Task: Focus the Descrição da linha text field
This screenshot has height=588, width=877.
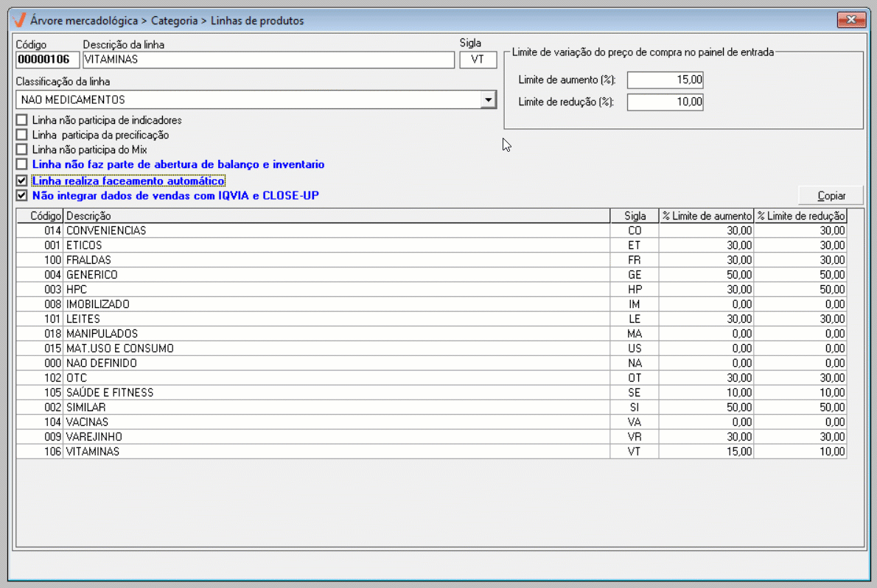Action: point(268,60)
